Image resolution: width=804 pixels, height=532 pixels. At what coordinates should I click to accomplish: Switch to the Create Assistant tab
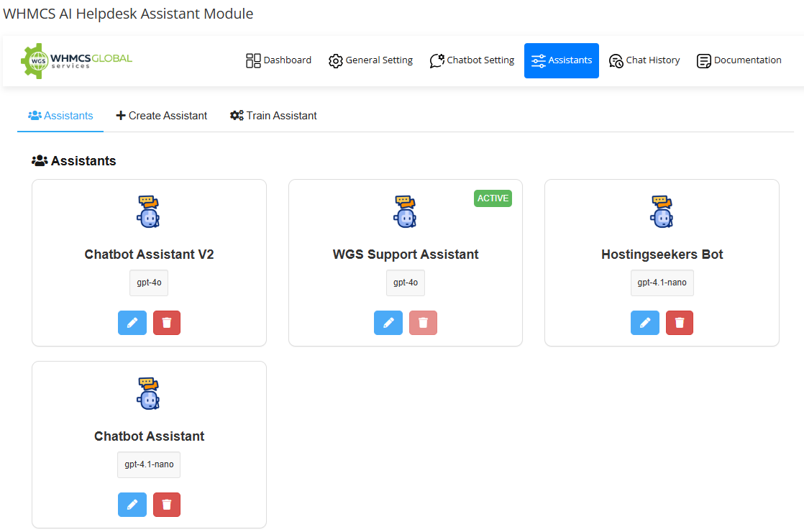[162, 116]
